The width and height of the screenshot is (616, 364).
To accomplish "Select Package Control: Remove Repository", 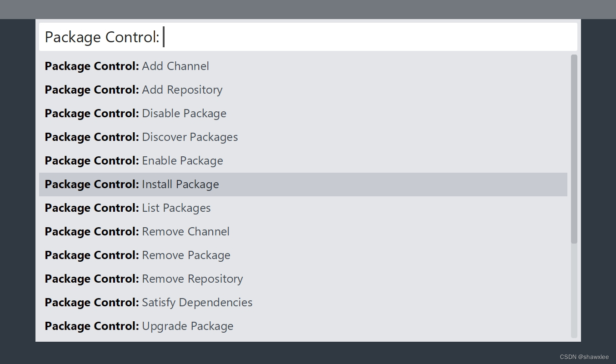I will (303, 279).
